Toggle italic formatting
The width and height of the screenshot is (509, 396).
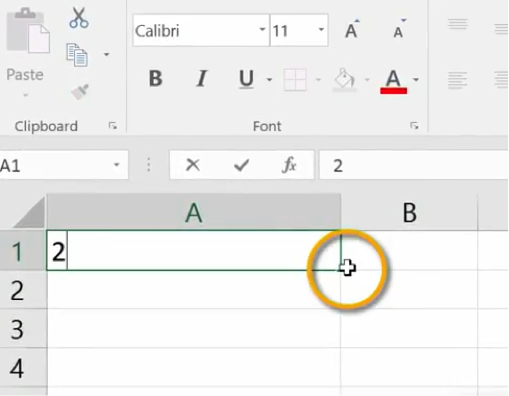coord(201,79)
